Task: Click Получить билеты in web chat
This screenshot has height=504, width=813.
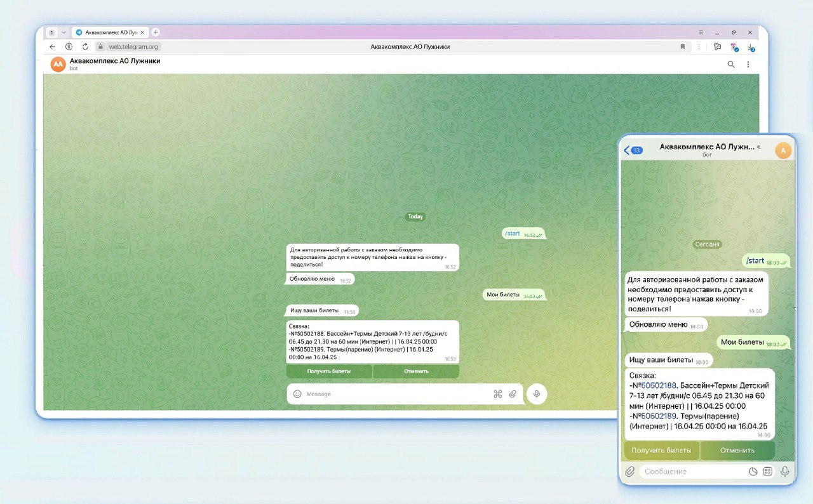Action: pyautogui.click(x=329, y=371)
